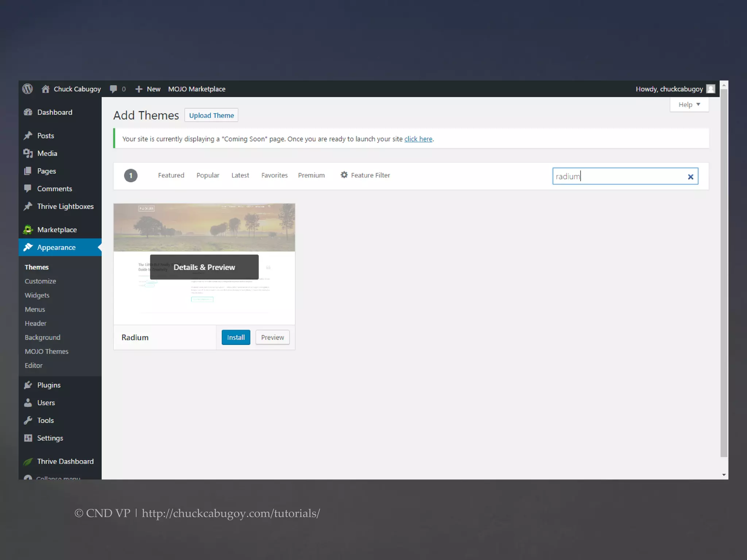Click the scrollbar down arrow
The height and width of the screenshot is (560, 747).
coord(724,475)
